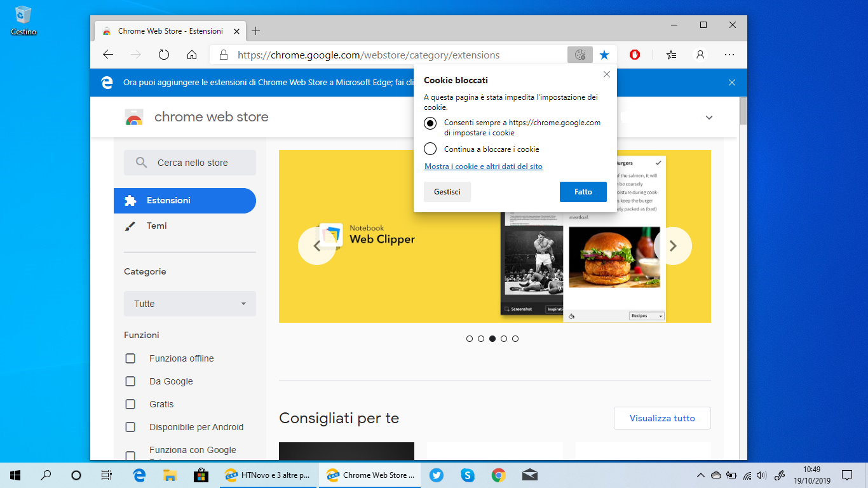Viewport: 868px width, 488px height.
Task: Open OneDrive cloud icon in tray
Action: tap(716, 475)
